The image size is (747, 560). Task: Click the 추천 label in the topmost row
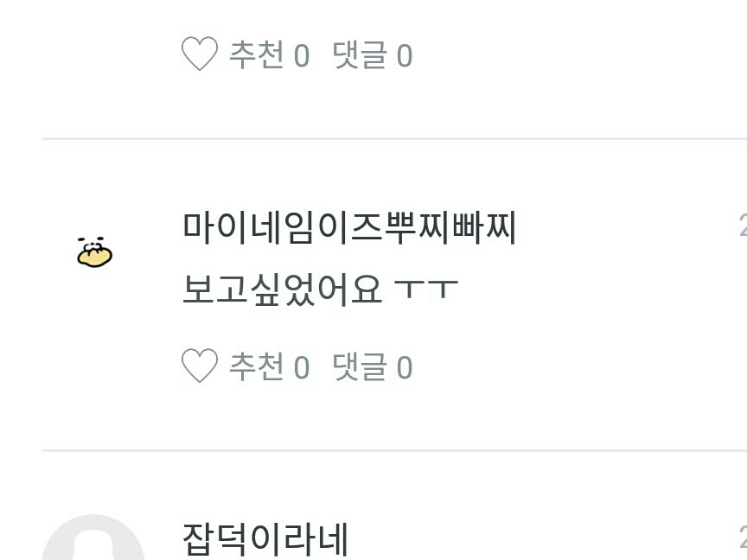click(256, 54)
